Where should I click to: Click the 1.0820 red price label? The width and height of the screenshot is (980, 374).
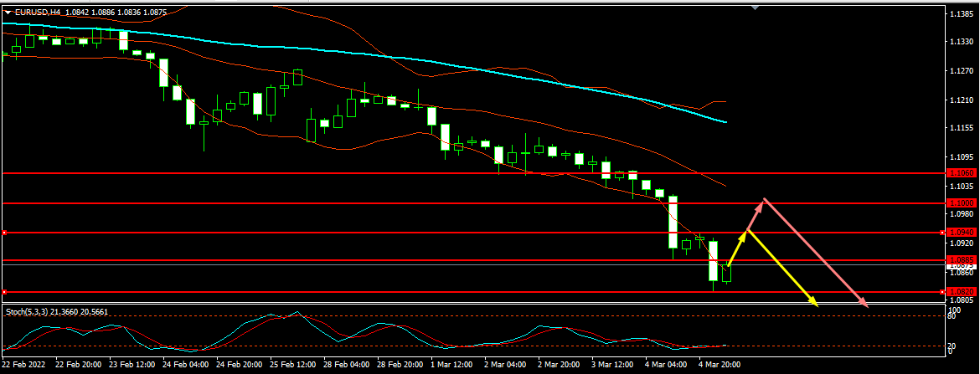960,292
